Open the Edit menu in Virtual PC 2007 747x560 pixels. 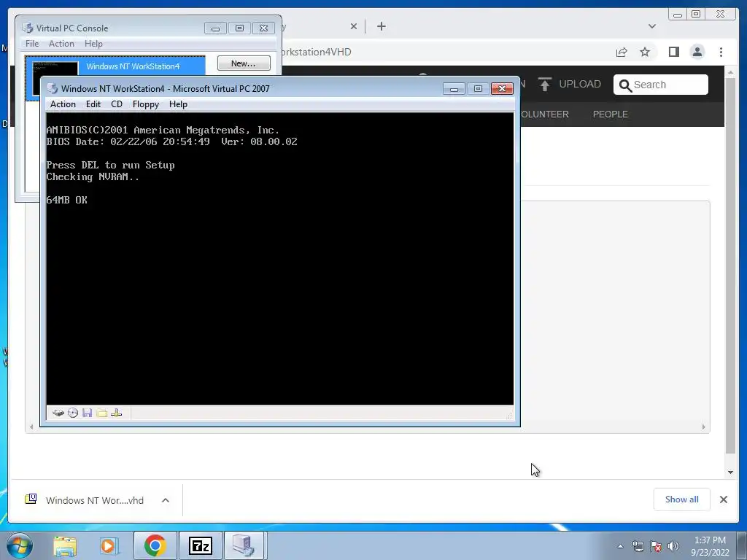tap(93, 104)
